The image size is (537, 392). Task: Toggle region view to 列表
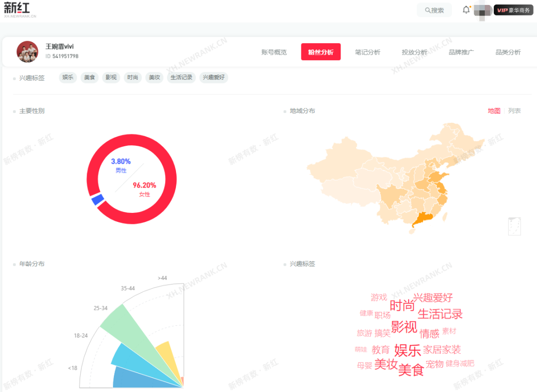(x=515, y=110)
